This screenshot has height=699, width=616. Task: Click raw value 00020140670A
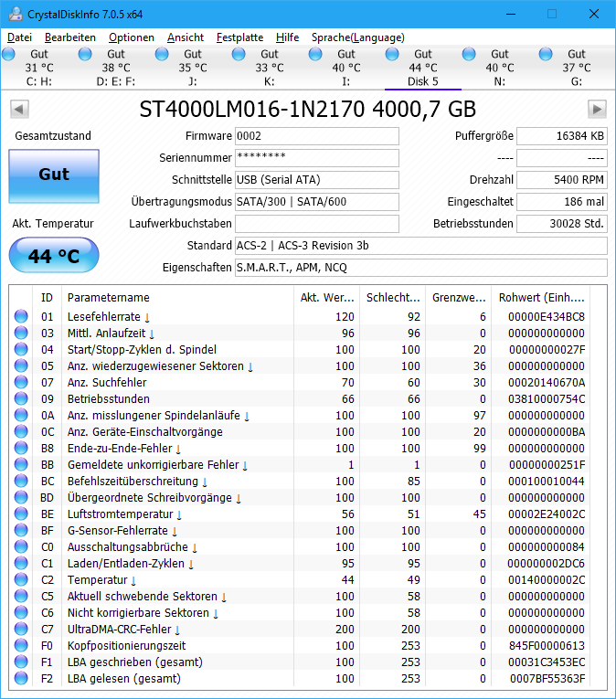pos(547,383)
